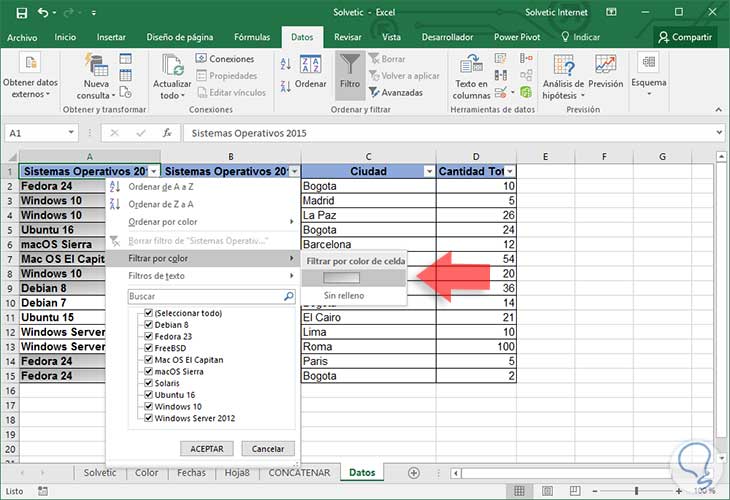Pick the gray cell color swatch
Viewport: 730px width, 500px height.
(x=341, y=278)
